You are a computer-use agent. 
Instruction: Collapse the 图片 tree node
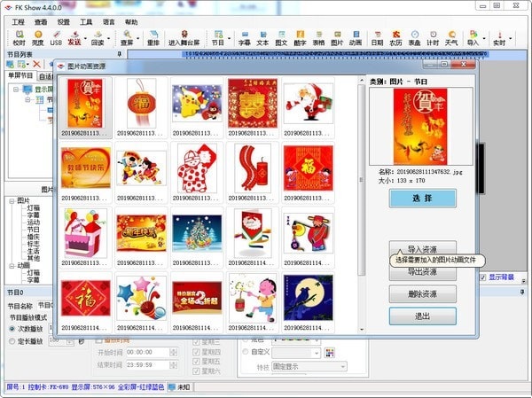click(12, 201)
